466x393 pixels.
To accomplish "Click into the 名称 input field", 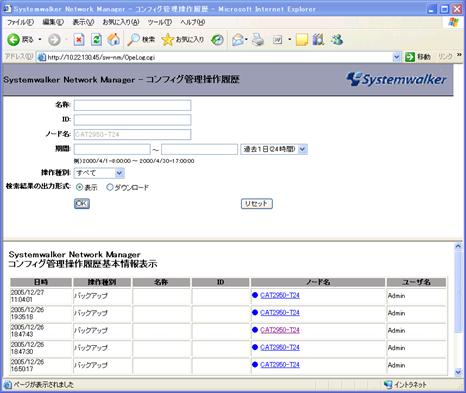I will coord(132,105).
